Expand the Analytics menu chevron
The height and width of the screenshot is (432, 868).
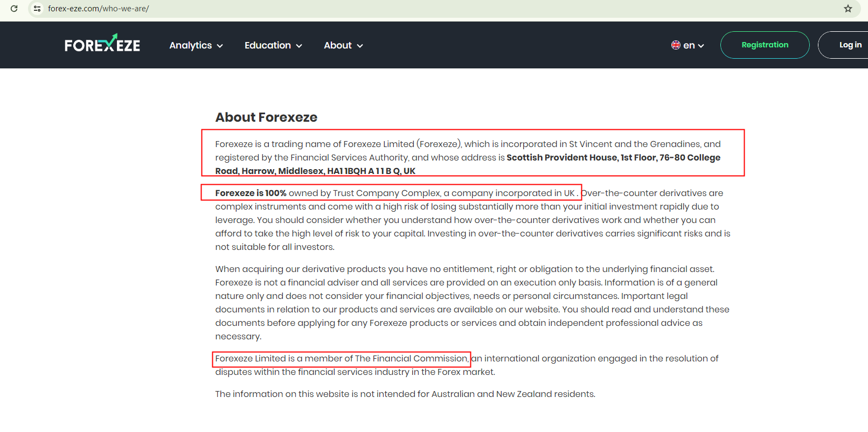pos(220,46)
